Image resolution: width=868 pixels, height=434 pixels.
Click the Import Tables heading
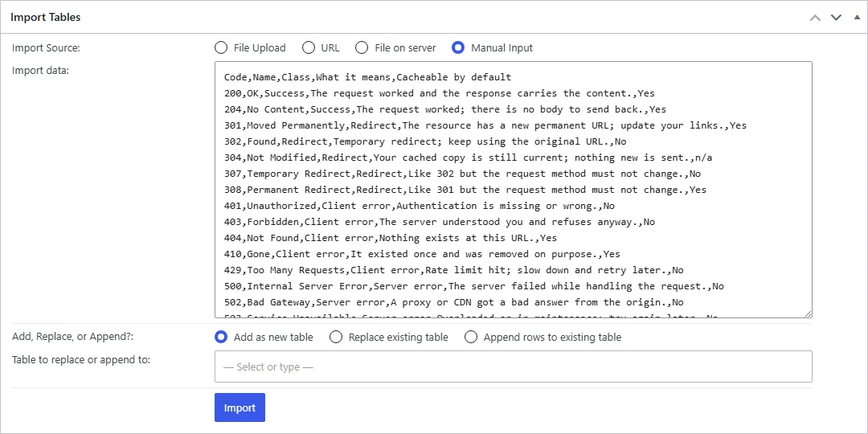click(x=45, y=17)
